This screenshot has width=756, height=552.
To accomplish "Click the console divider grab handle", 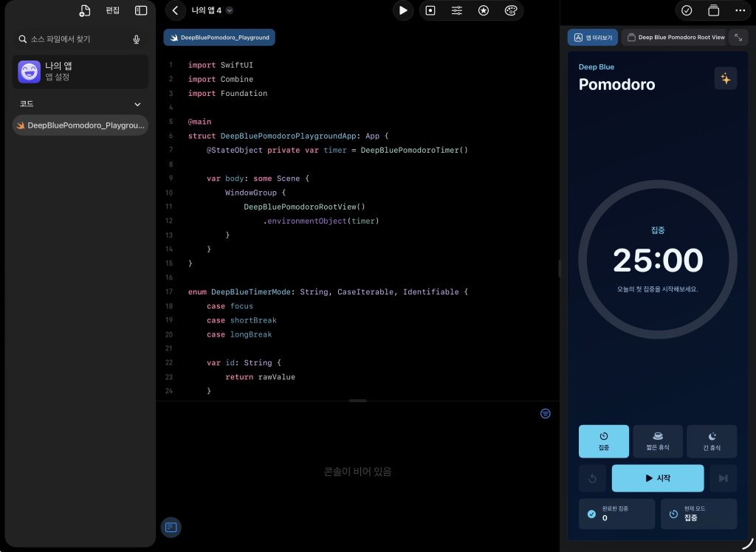I will tap(358, 401).
